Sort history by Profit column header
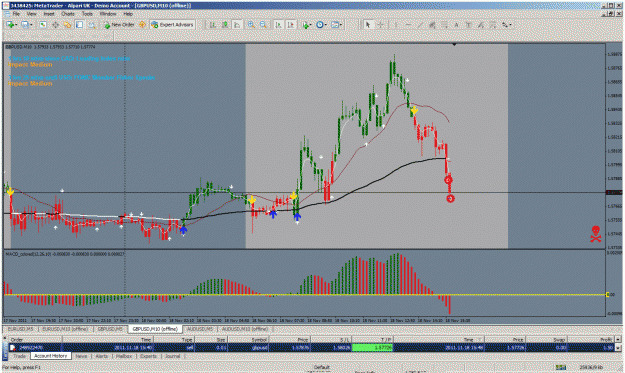The height and width of the screenshot is (373, 625). (x=592, y=340)
